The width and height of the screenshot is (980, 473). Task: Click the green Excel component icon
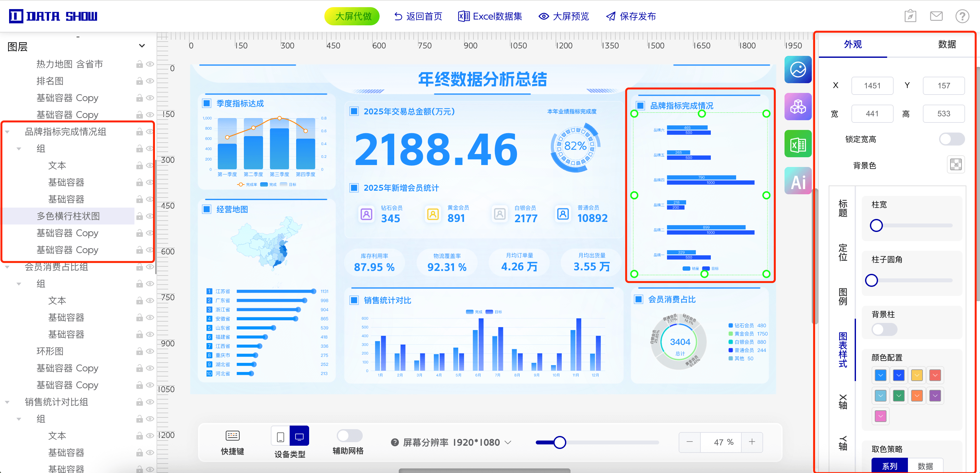click(x=798, y=144)
